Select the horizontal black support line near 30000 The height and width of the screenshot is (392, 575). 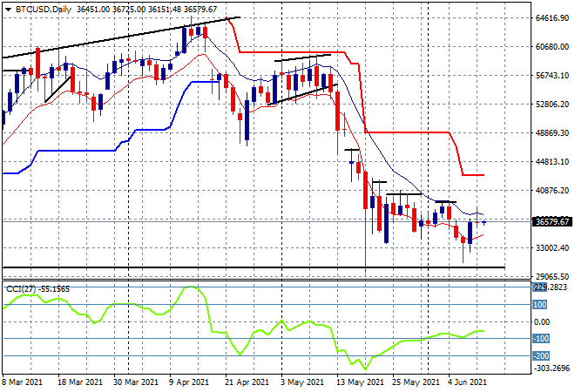click(254, 267)
